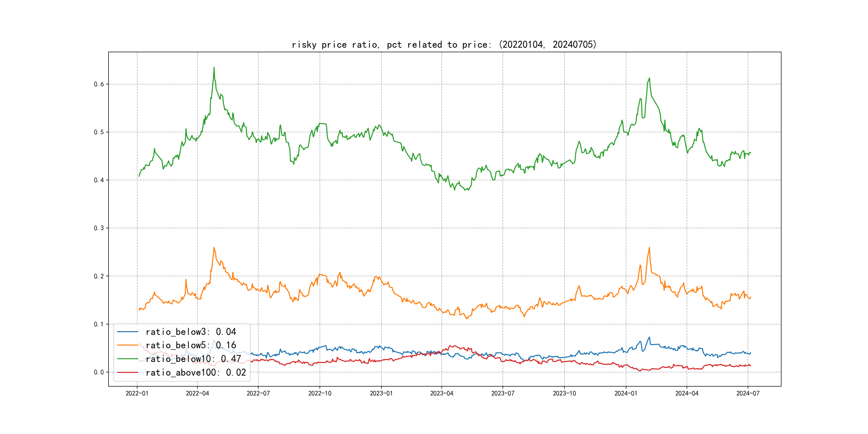
Task: Click the 2023-04 x-axis tick label
Action: (x=442, y=393)
